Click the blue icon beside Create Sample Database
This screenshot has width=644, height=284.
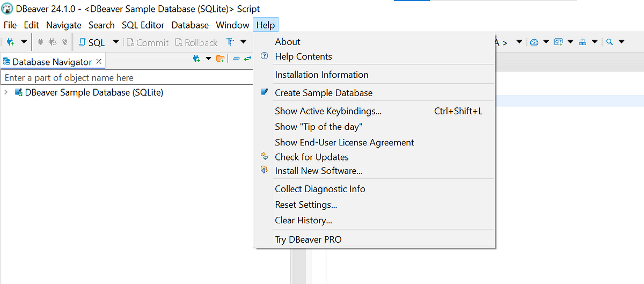(x=264, y=92)
